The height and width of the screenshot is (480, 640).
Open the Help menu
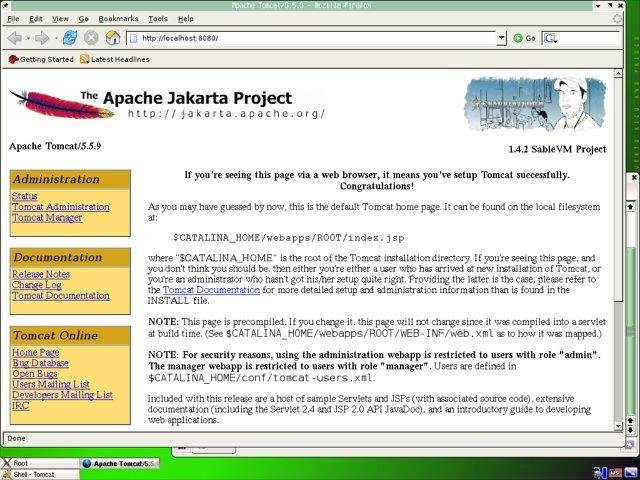(185, 19)
